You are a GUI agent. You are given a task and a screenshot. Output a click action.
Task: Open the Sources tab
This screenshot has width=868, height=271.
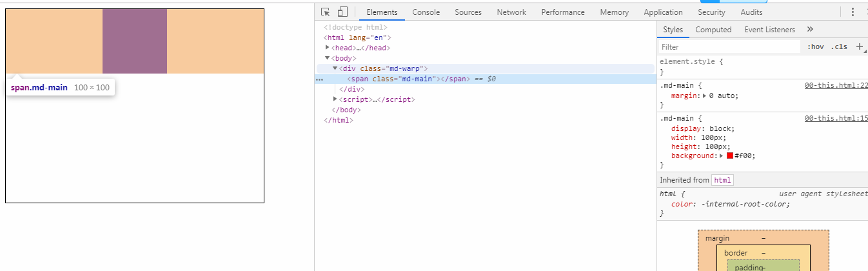tap(468, 12)
